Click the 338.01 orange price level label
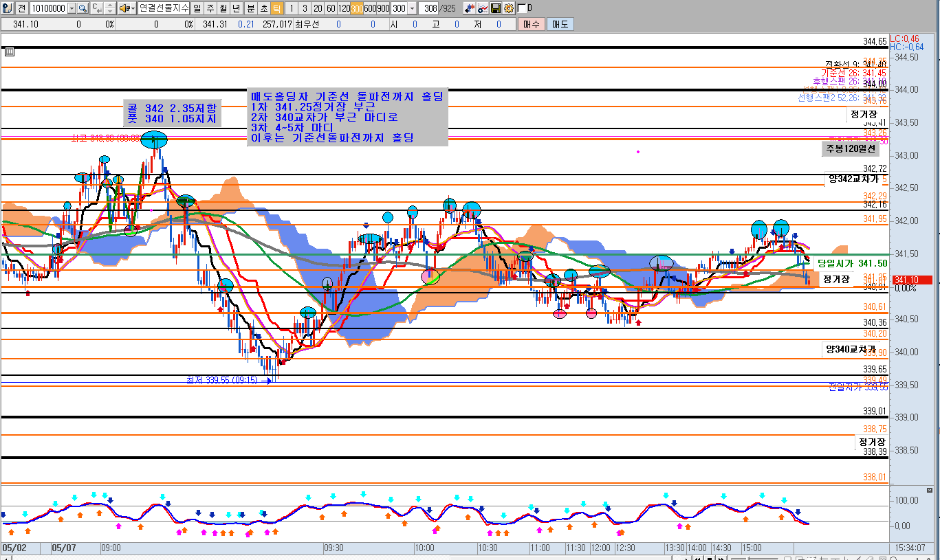 click(875, 477)
